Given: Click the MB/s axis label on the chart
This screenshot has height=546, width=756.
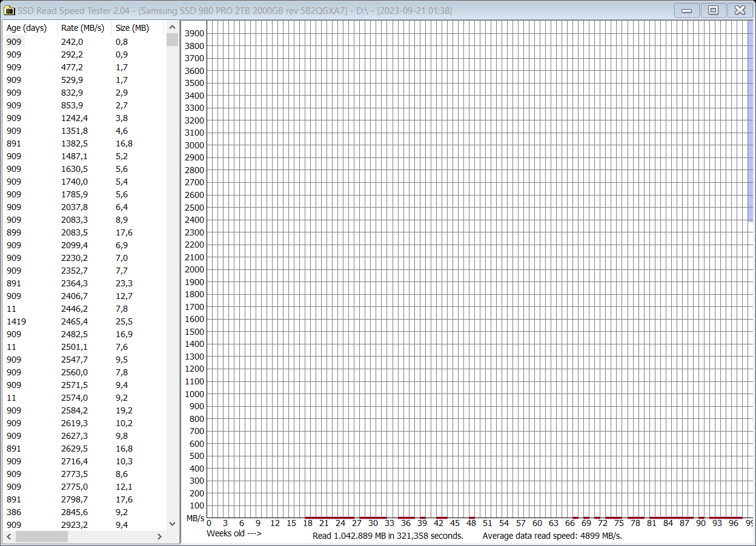Looking at the screenshot, I should pyautogui.click(x=195, y=518).
